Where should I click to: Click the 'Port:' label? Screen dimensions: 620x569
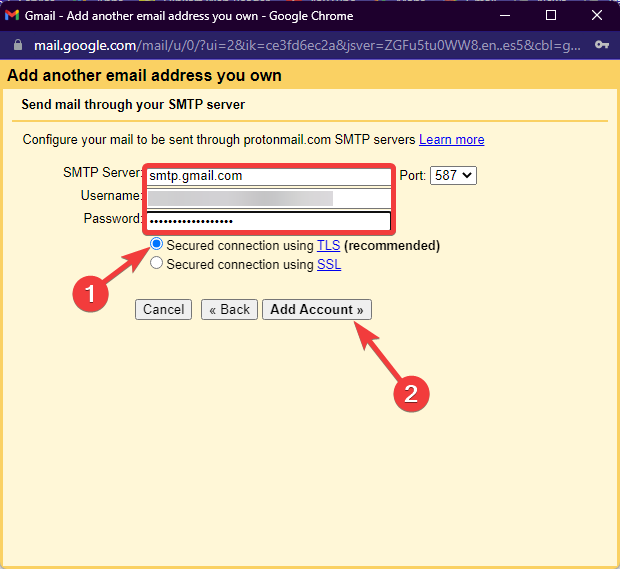tap(412, 175)
